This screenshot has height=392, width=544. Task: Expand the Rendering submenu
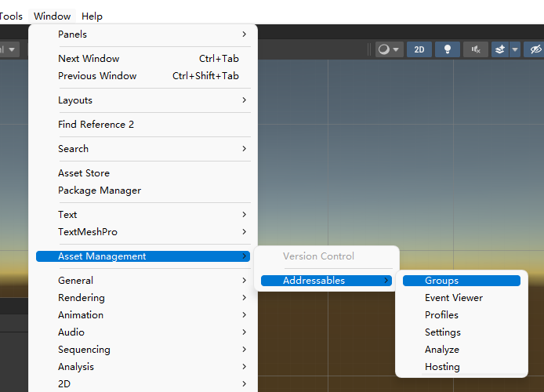coord(143,298)
